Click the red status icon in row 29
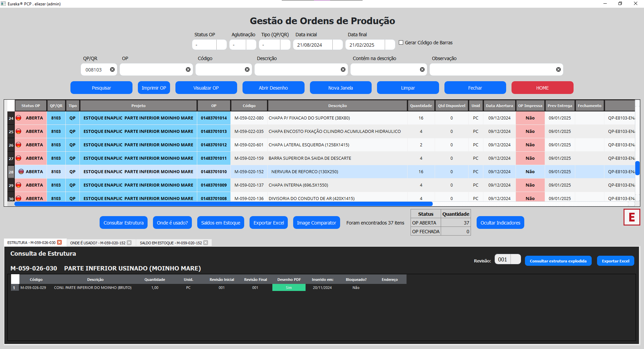The image size is (644, 349). pyautogui.click(x=19, y=185)
